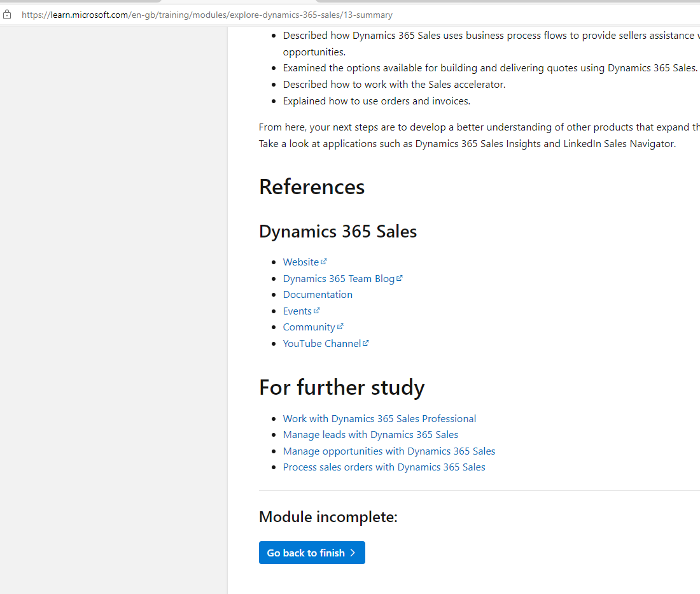Open the Events link

point(297,311)
